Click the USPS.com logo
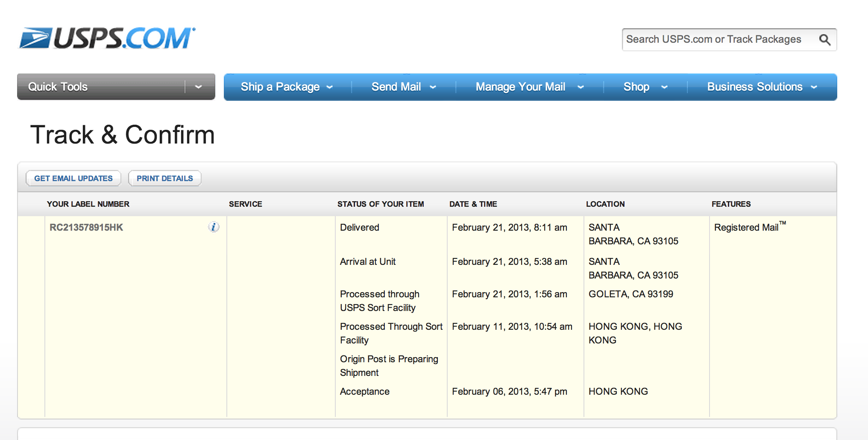This screenshot has width=868, height=440. pyautogui.click(x=107, y=38)
